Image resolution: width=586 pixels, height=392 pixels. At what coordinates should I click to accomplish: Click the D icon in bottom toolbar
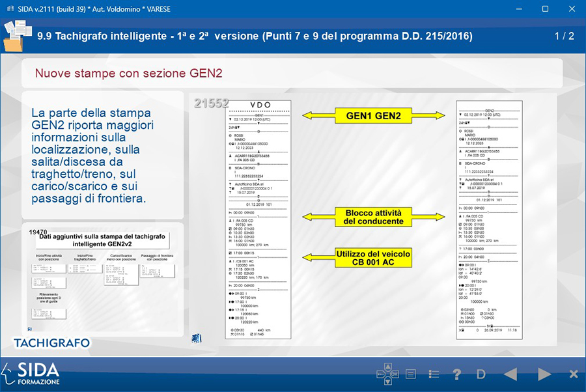tap(481, 374)
